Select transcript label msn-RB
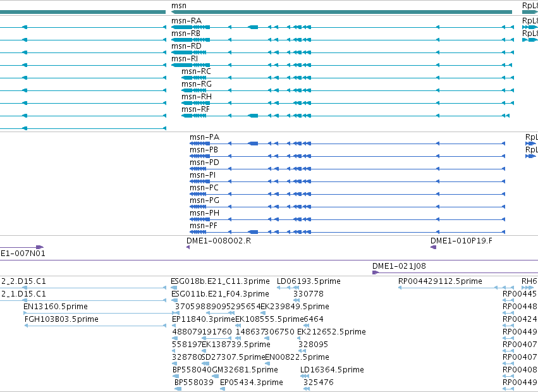Screen dimensions: 538x392 [186, 34]
